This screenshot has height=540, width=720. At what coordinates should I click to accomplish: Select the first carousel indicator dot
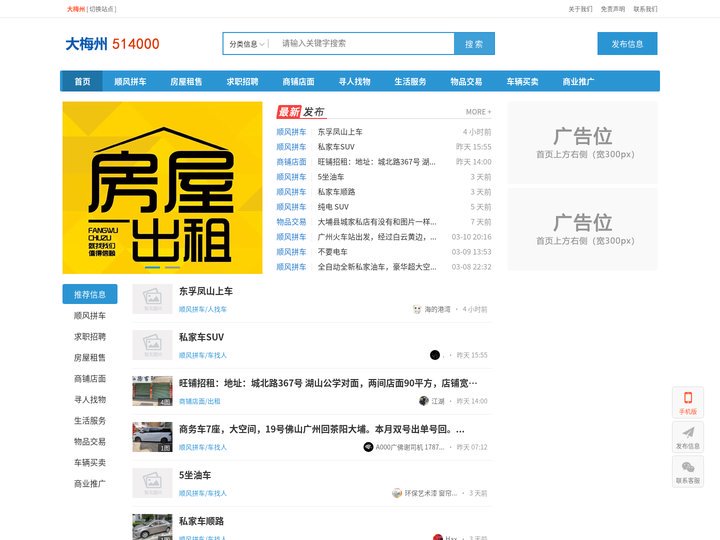[152, 267]
